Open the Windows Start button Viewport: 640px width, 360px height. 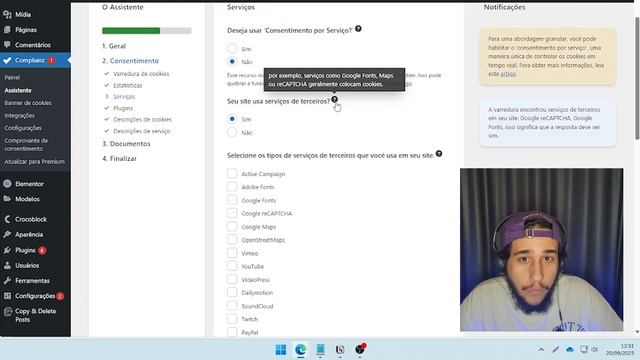[x=281, y=349]
